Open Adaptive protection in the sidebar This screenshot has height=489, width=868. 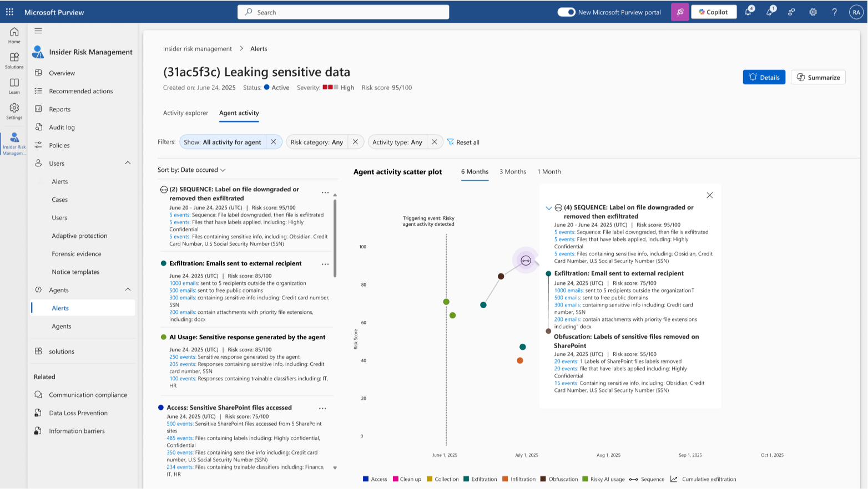(79, 236)
